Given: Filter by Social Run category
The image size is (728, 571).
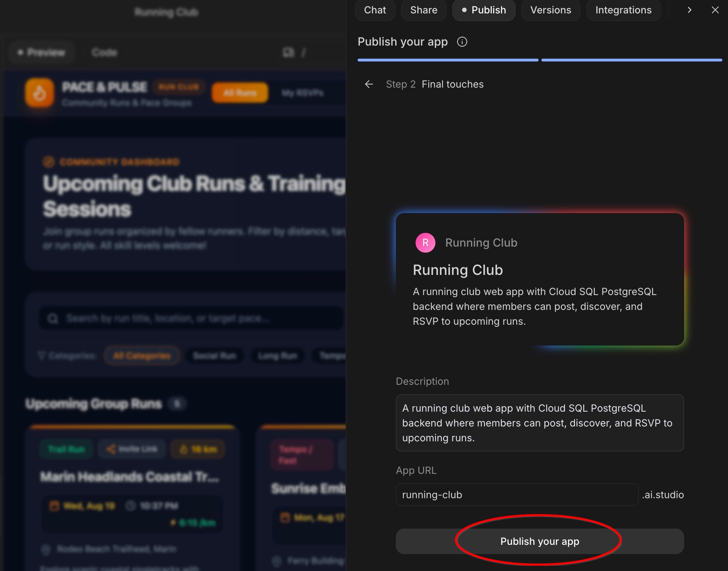Looking at the screenshot, I should click(x=215, y=356).
